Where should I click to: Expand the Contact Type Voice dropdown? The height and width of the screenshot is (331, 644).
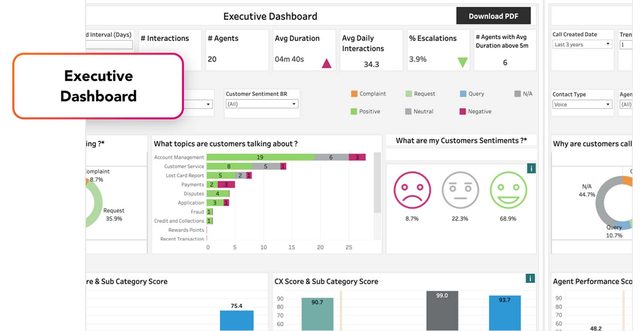tap(582, 104)
